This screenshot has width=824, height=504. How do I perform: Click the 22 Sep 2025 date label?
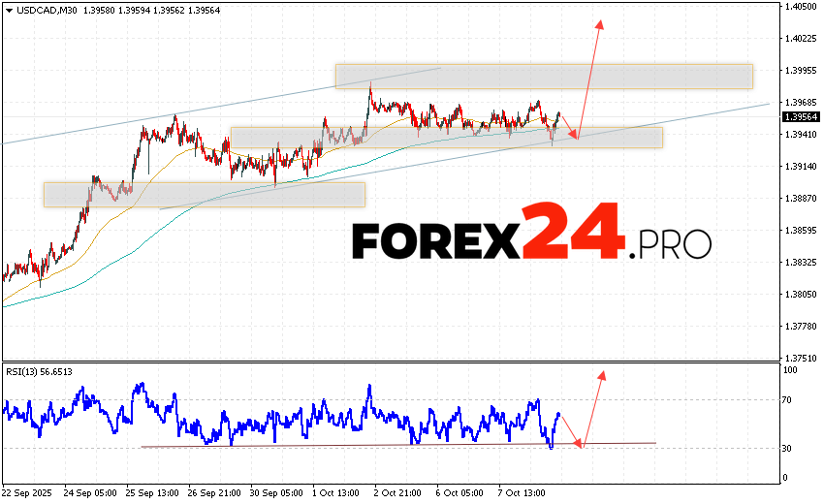[30, 490]
